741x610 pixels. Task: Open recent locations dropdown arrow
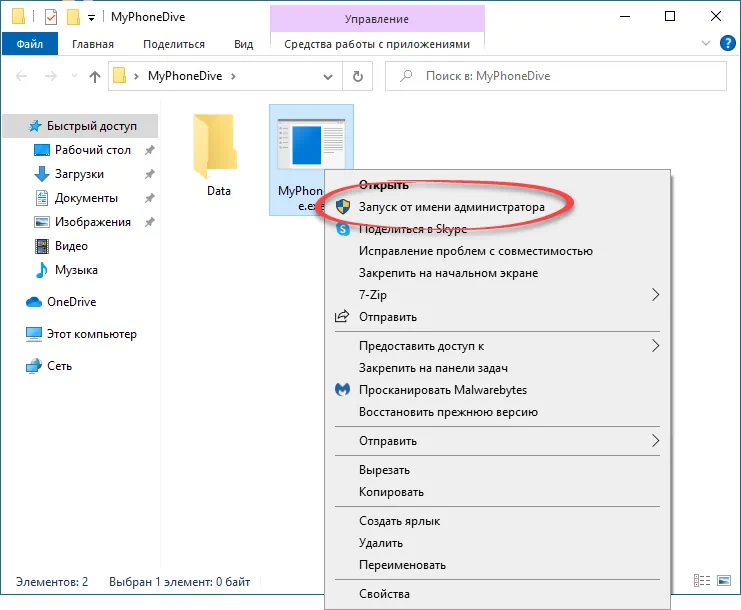74,76
